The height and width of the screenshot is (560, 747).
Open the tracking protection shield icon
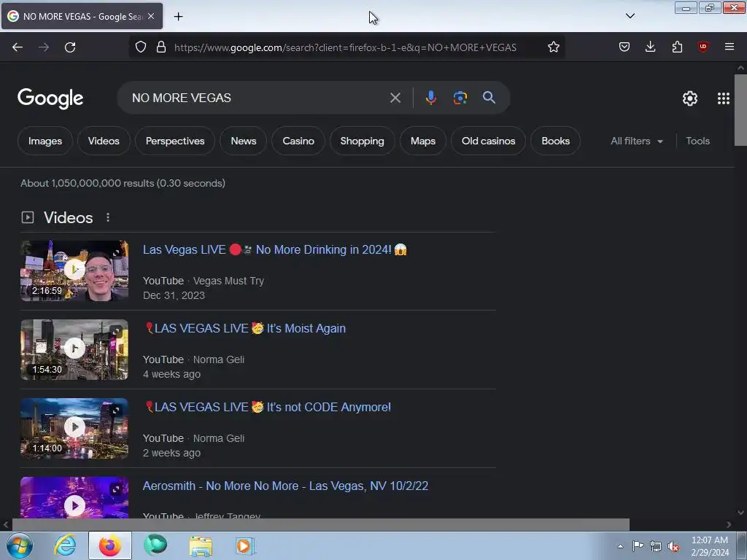pos(141,47)
